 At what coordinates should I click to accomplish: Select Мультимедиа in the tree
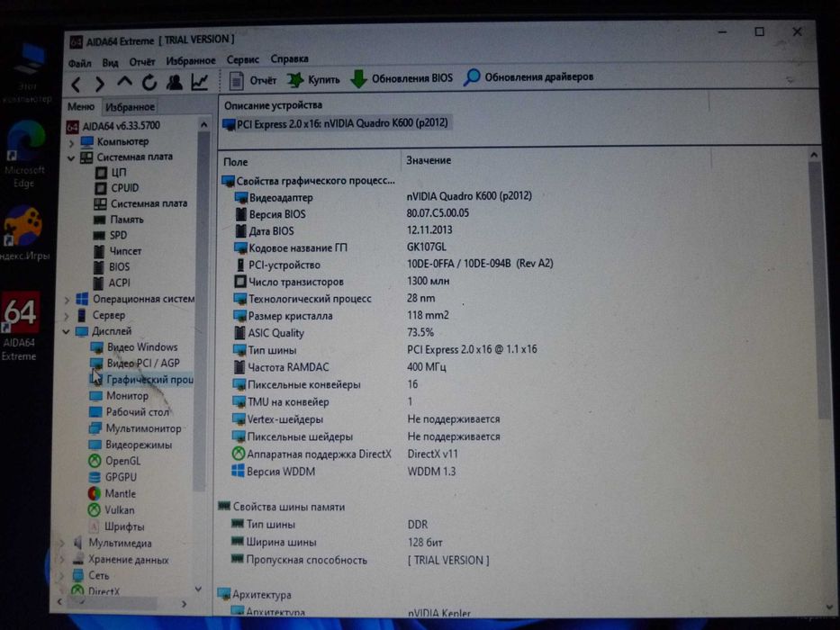tap(113, 544)
